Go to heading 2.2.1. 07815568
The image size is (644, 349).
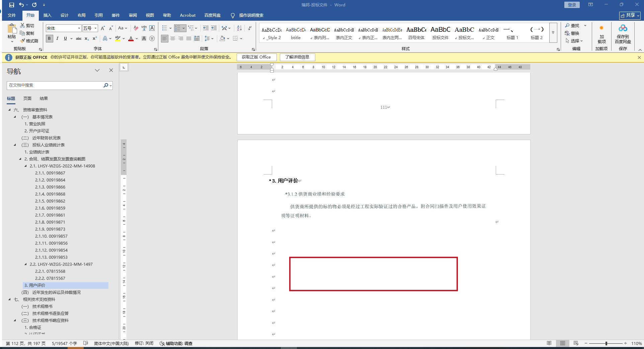tap(50, 271)
